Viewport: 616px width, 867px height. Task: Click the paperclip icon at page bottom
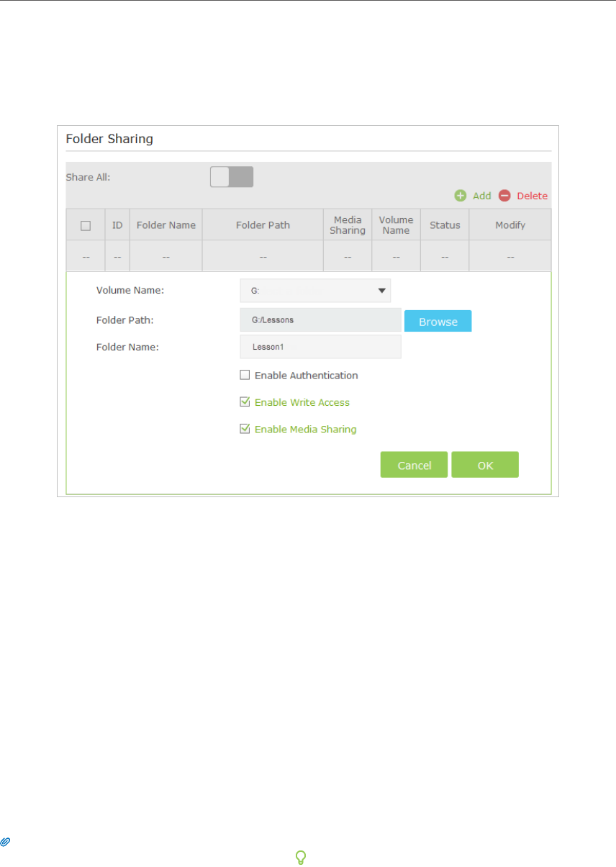point(5,841)
